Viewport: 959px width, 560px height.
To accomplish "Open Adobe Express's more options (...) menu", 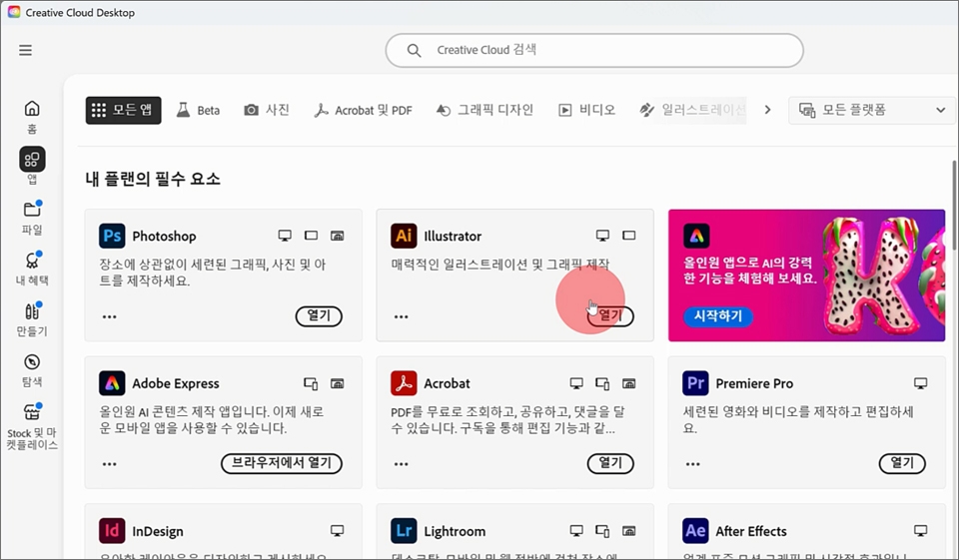I will pos(110,464).
